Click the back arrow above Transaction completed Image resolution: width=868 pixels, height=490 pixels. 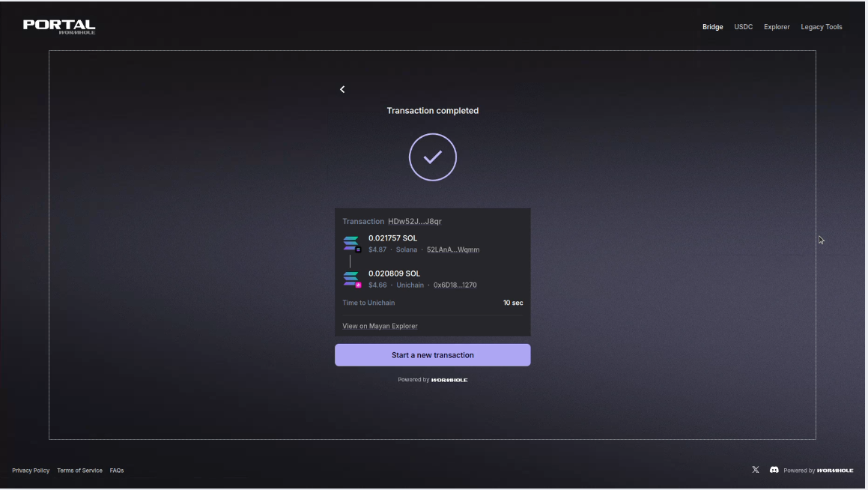pos(342,89)
